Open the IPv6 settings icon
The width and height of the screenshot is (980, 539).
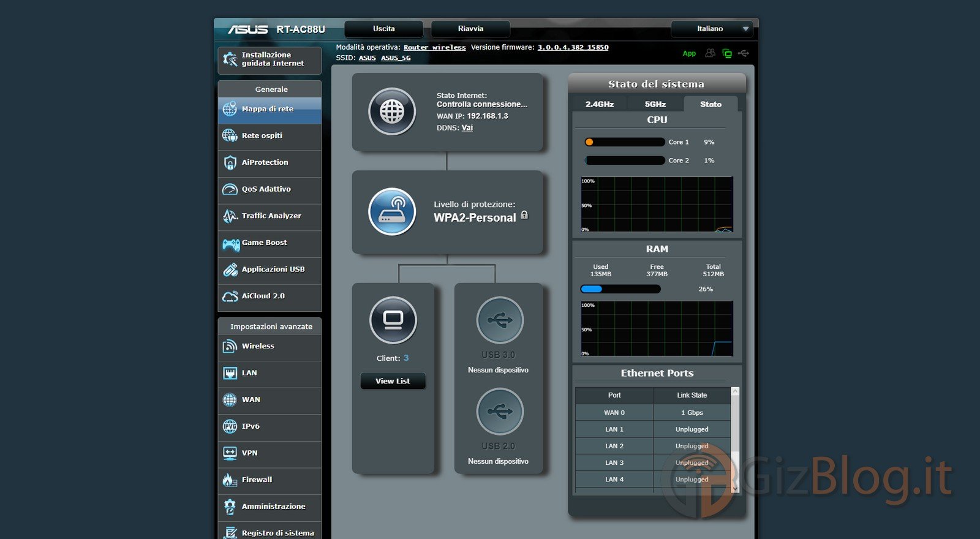click(x=230, y=426)
